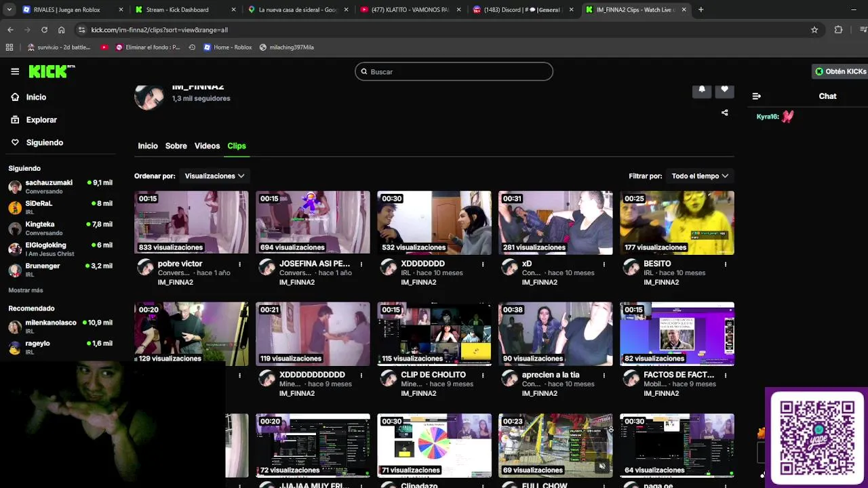Click the KICK logo

click(52, 71)
